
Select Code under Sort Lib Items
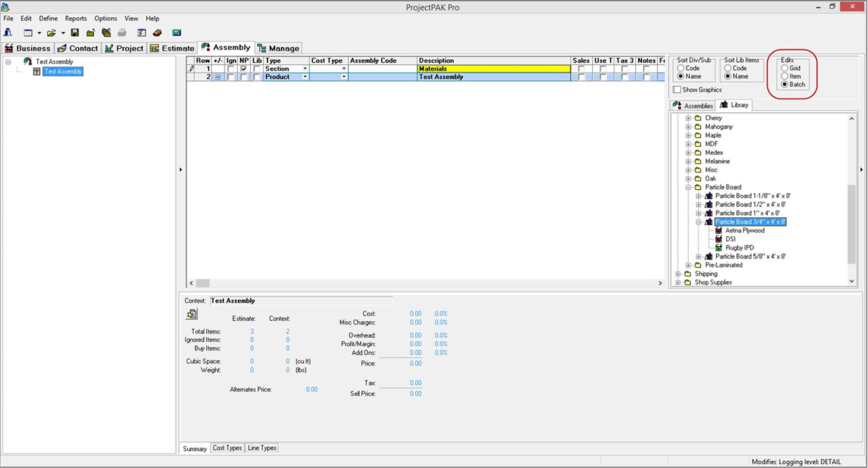point(727,68)
